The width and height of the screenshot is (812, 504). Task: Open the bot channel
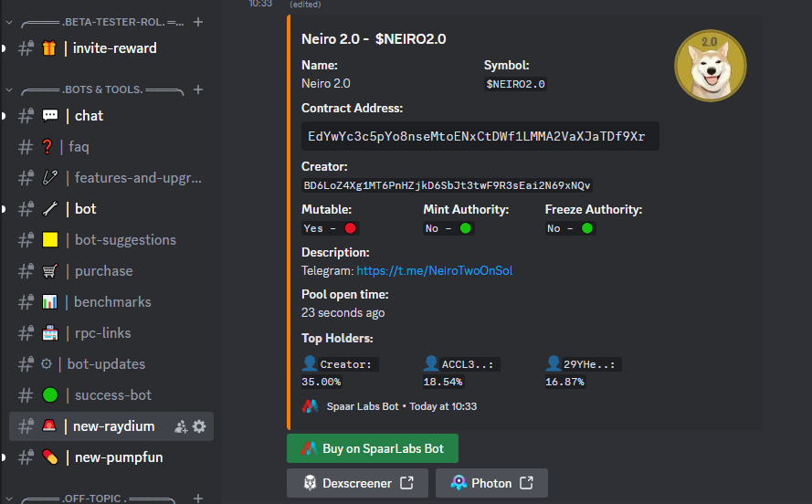(x=111, y=209)
